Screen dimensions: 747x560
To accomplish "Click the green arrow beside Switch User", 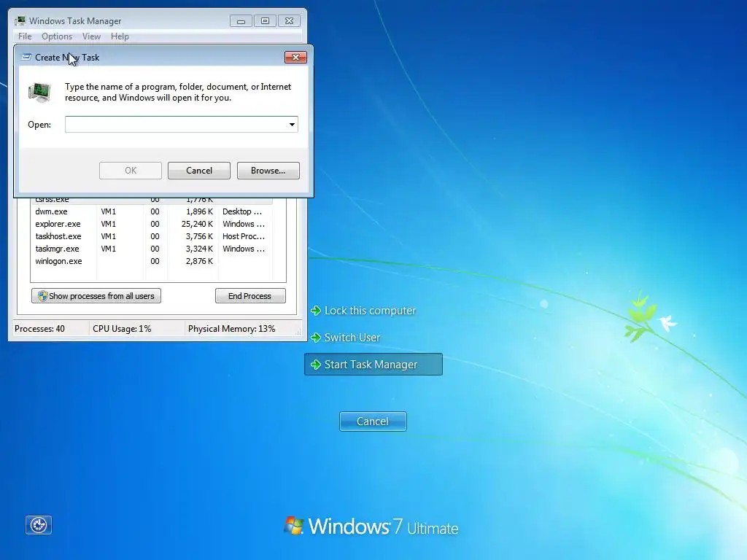I will coord(315,338).
